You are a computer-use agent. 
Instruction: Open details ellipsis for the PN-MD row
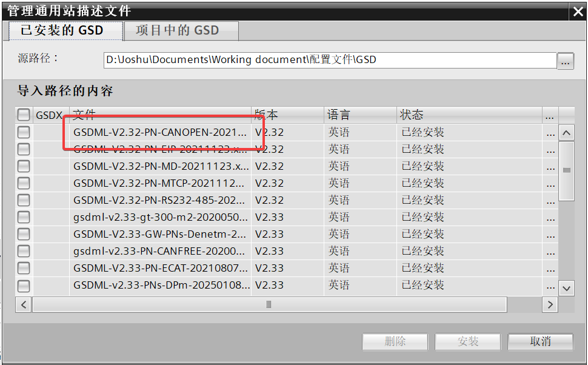[x=550, y=167]
